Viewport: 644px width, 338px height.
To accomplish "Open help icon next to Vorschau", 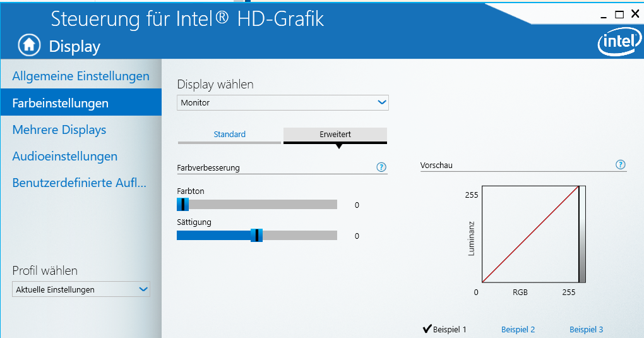I will coord(620,165).
